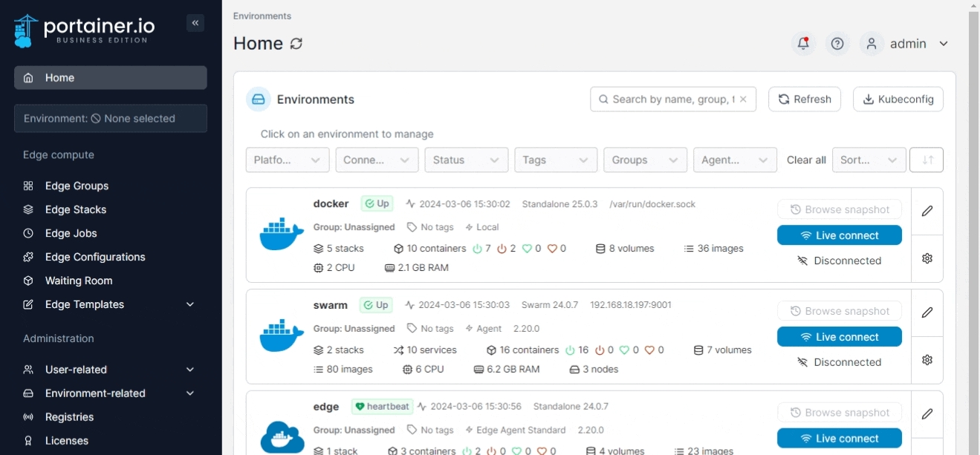The image size is (980, 455).
Task: Collapse the sidebar with the double-chevron icon
Action: (x=195, y=23)
